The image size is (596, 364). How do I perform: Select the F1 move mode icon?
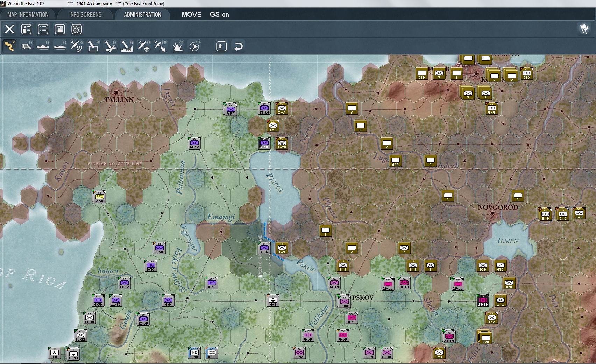pyautogui.click(x=9, y=46)
